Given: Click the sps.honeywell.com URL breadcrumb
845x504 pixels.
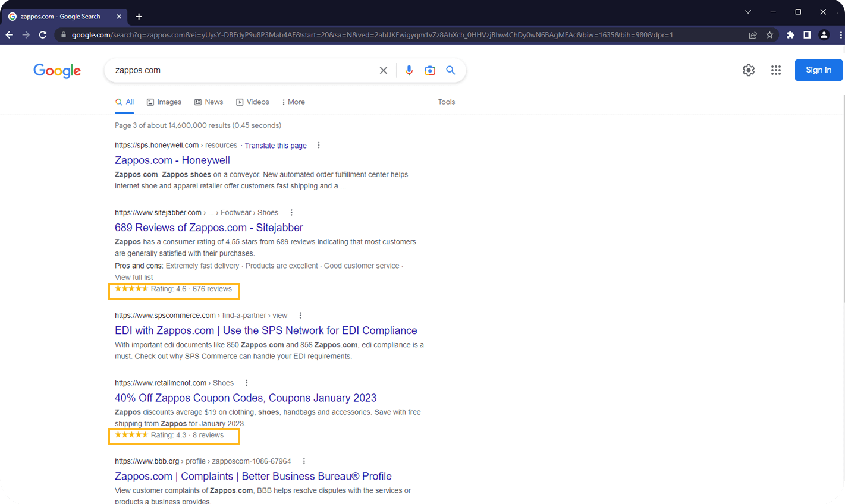Looking at the screenshot, I should [176, 146].
